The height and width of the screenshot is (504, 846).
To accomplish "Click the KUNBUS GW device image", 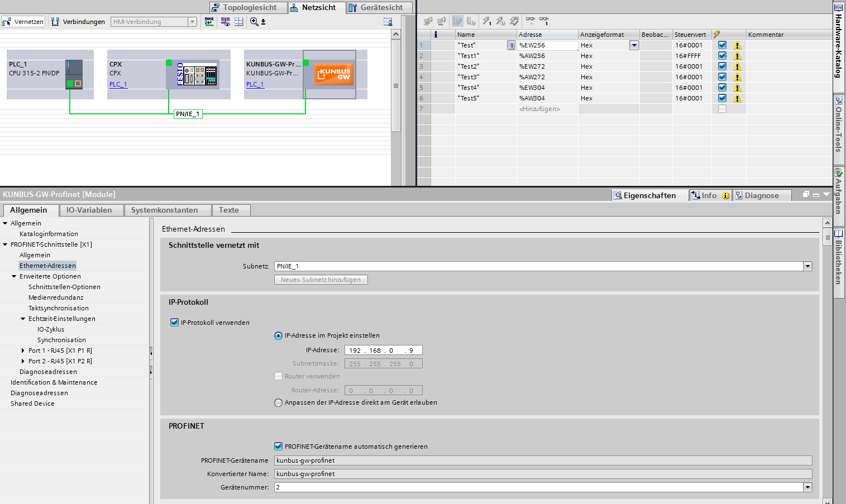I will pos(334,74).
